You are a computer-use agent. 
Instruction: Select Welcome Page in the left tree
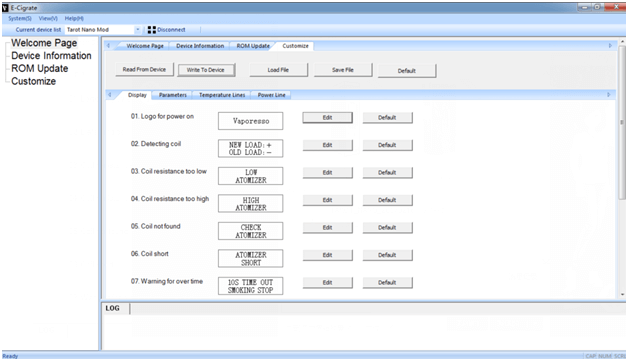(44, 43)
